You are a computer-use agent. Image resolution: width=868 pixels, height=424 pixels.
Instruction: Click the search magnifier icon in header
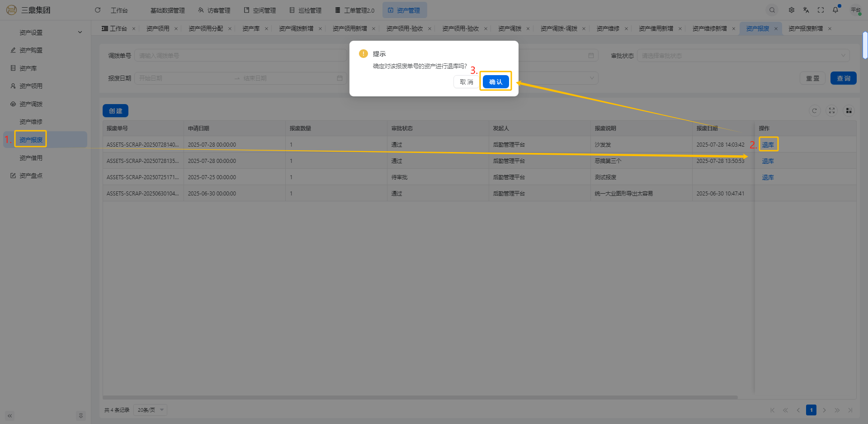772,10
